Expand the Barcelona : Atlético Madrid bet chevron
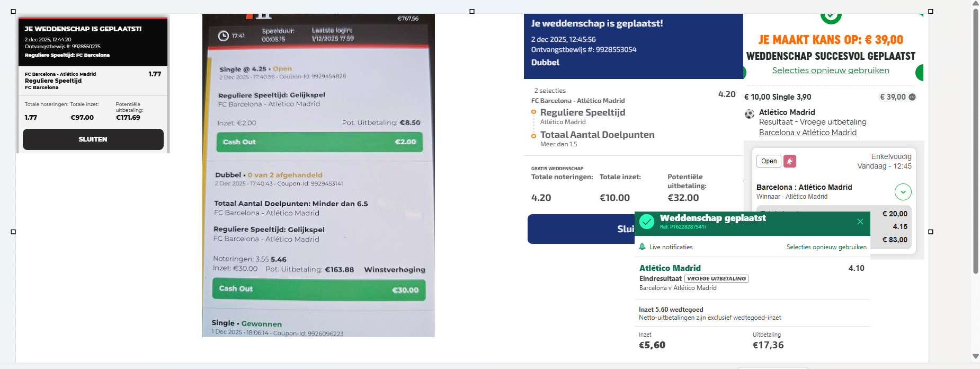Image resolution: width=980 pixels, height=369 pixels. coord(903,191)
